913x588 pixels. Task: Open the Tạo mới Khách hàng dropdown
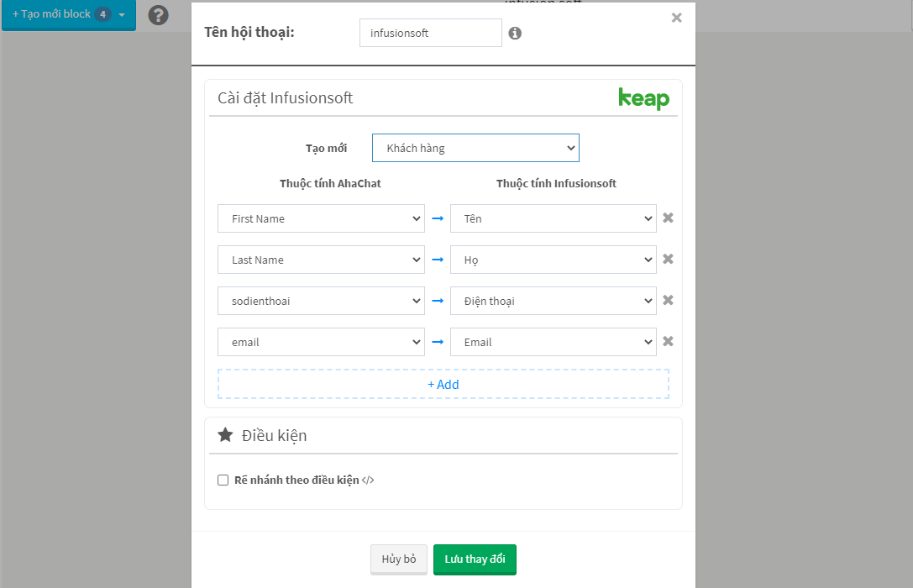click(x=475, y=148)
